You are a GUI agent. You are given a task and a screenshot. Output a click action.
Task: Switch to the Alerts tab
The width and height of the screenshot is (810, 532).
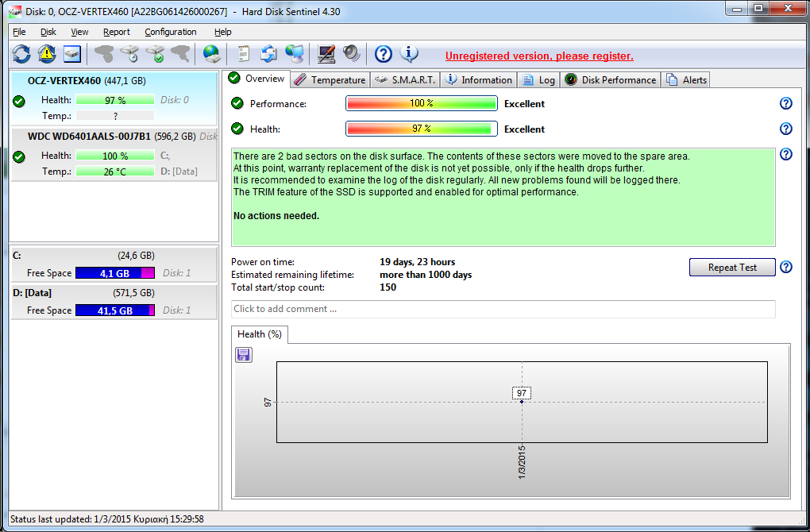(687, 80)
